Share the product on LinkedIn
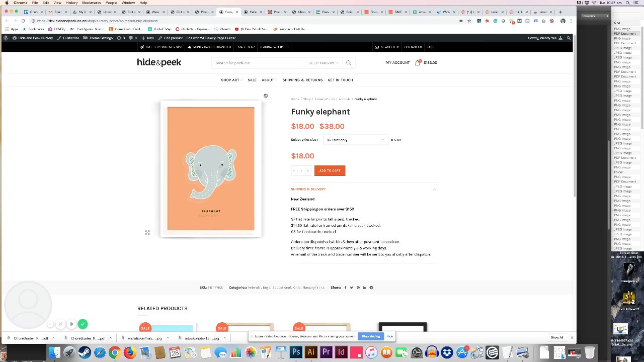The height and width of the screenshot is (362, 644). 364,288
